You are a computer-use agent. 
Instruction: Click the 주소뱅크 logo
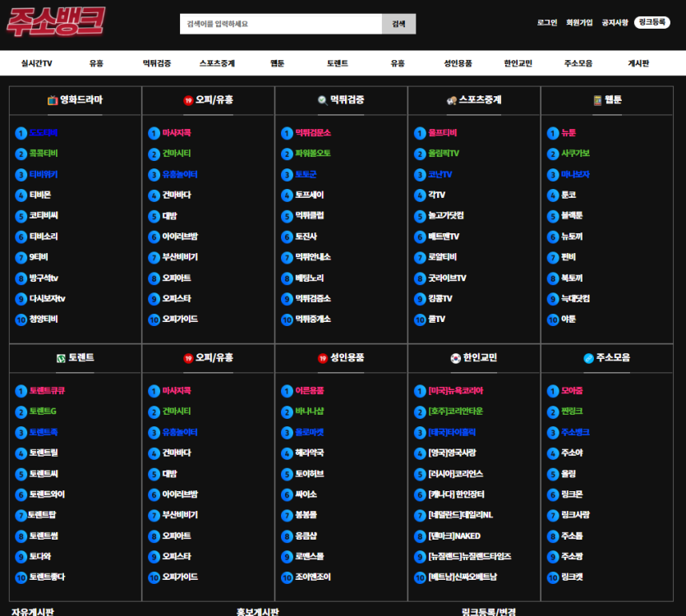pyautogui.click(x=58, y=22)
